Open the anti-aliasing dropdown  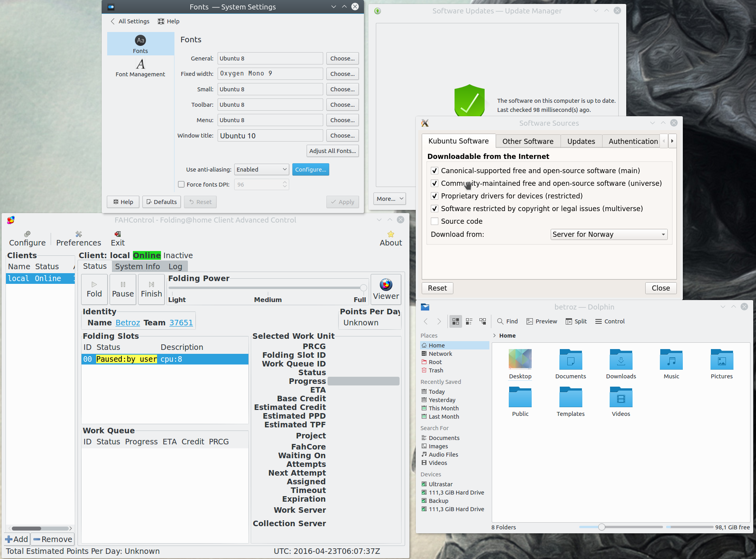pos(261,170)
